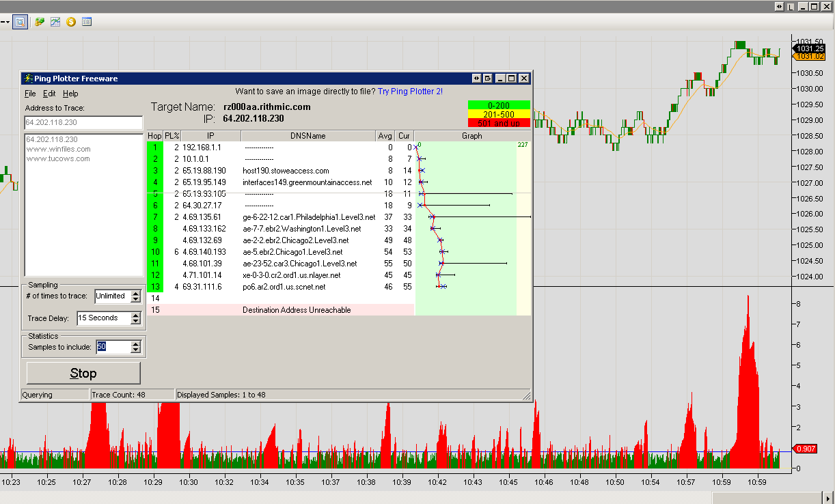This screenshot has height=504, width=835.
Task: Click the red 501 and up legend swatch
Action: pos(498,123)
